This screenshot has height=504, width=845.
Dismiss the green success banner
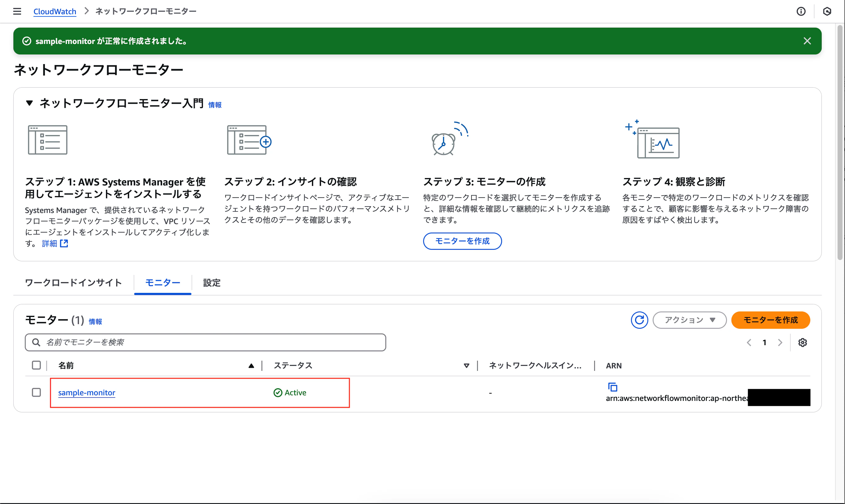(x=807, y=41)
